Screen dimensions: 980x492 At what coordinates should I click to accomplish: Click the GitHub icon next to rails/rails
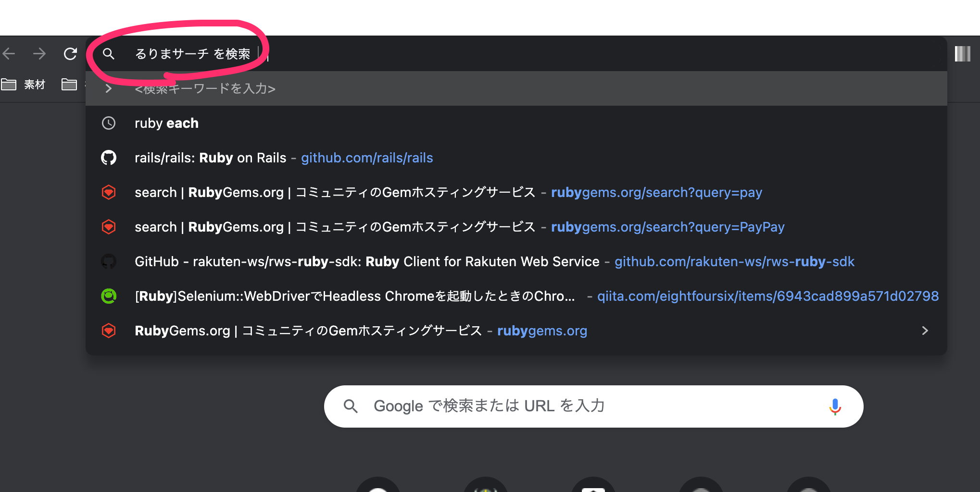pos(109,158)
